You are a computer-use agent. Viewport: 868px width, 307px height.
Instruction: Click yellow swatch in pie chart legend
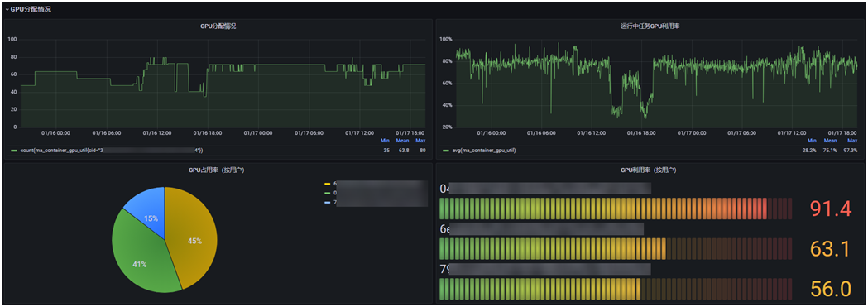[x=327, y=184]
